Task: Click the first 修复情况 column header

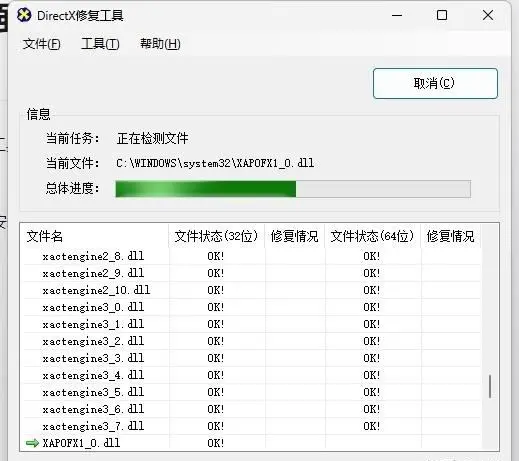Action: 295,236
